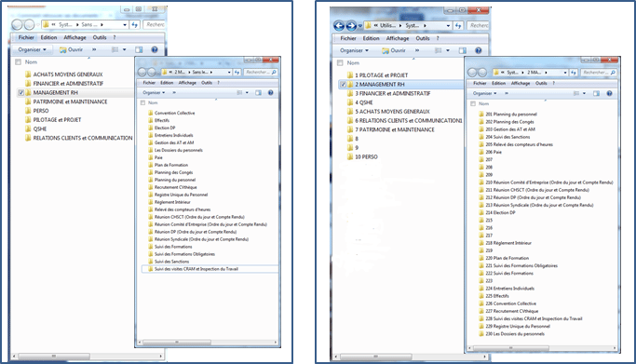This screenshot has width=636, height=364.
Task: Click refresh icon beside left window address bar
Action: 135,25
